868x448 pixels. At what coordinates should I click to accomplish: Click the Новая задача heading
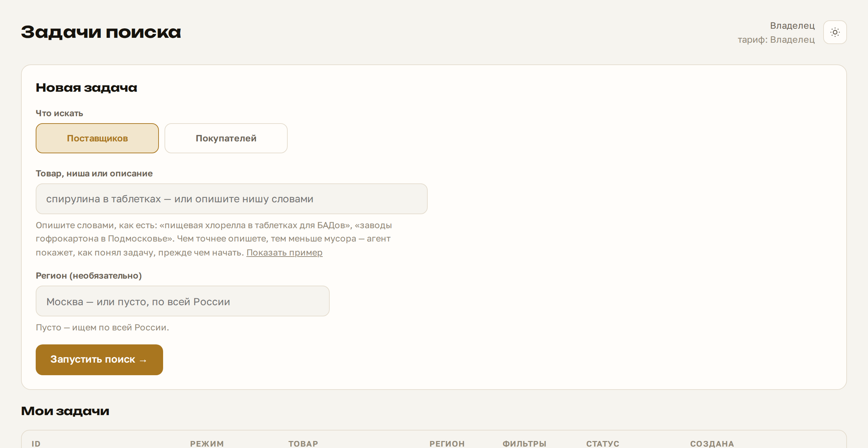click(x=86, y=87)
